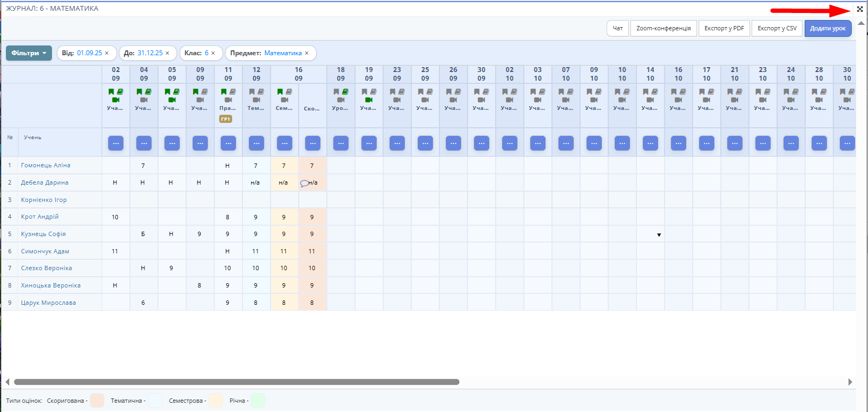Click the Додати урок button

827,28
